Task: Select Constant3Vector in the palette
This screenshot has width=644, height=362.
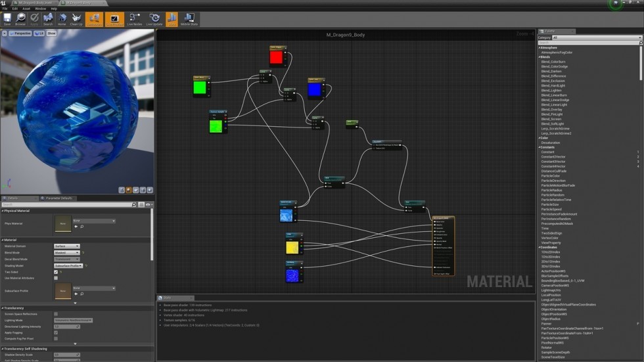Action: click(553, 162)
